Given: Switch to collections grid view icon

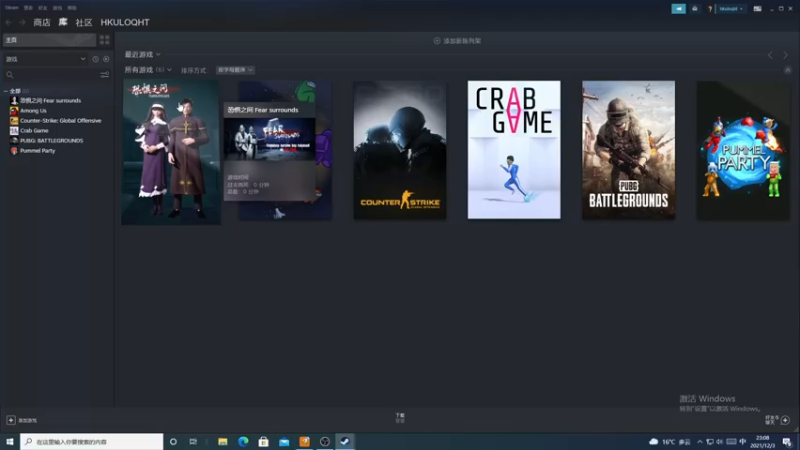Looking at the screenshot, I should pyautogui.click(x=105, y=40).
